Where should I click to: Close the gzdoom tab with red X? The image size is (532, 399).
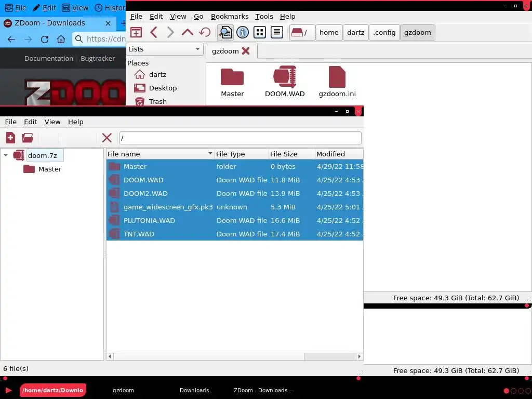(x=246, y=51)
